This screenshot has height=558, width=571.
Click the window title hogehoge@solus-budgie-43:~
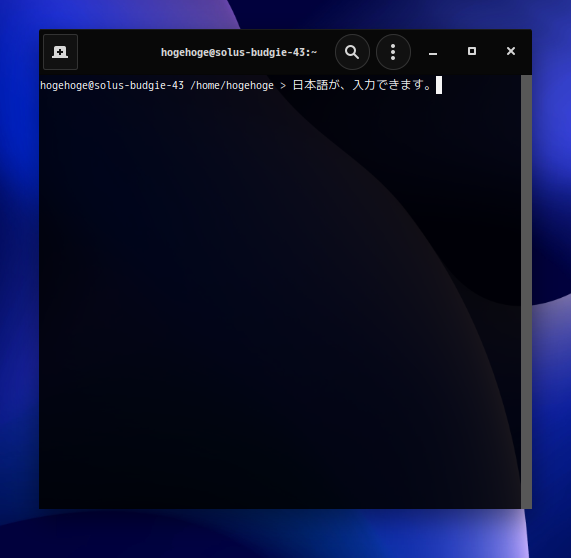[x=239, y=52]
